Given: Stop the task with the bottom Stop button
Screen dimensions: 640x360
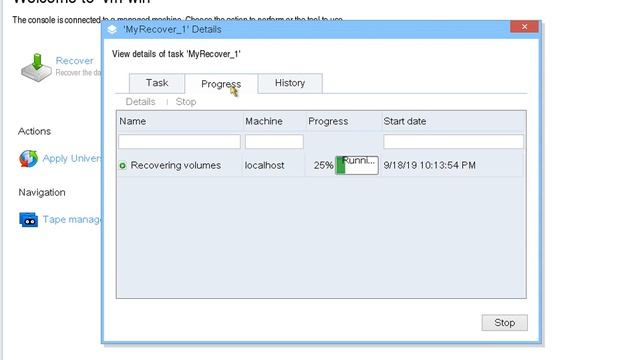Looking at the screenshot, I should pos(504,322).
